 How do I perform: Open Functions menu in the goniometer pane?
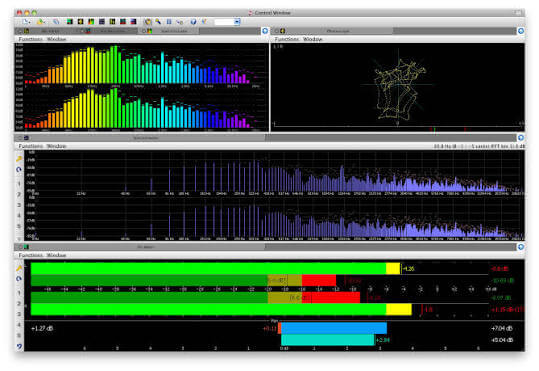[x=287, y=39]
